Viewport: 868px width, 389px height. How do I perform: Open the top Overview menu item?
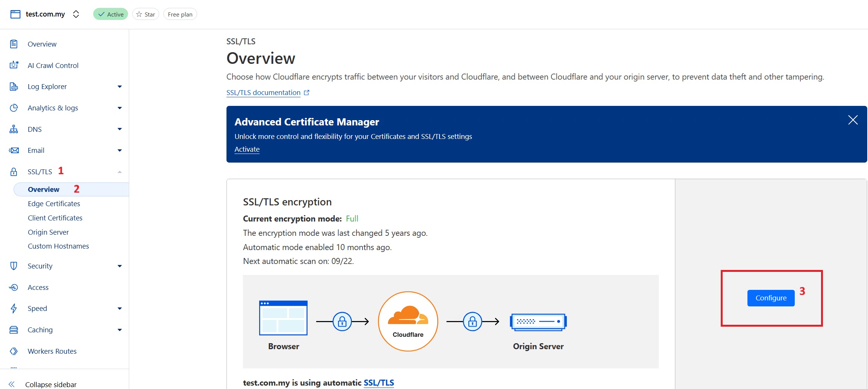[x=42, y=44]
